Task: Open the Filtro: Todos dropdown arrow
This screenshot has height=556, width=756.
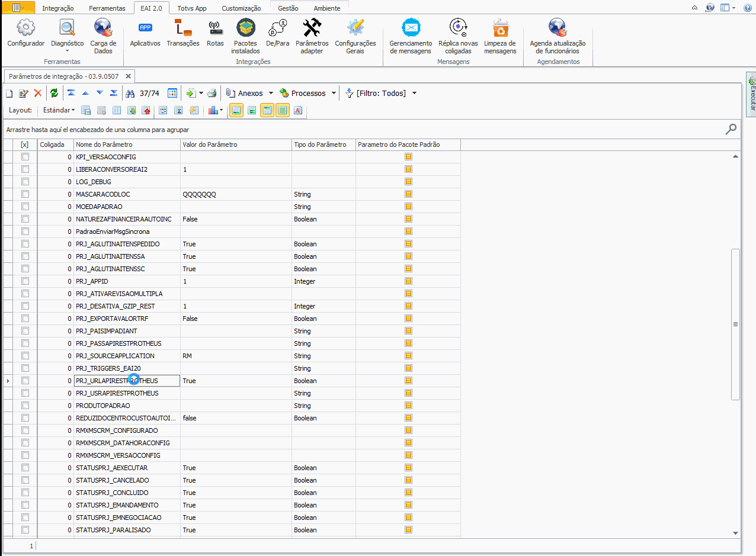Action: (414, 93)
